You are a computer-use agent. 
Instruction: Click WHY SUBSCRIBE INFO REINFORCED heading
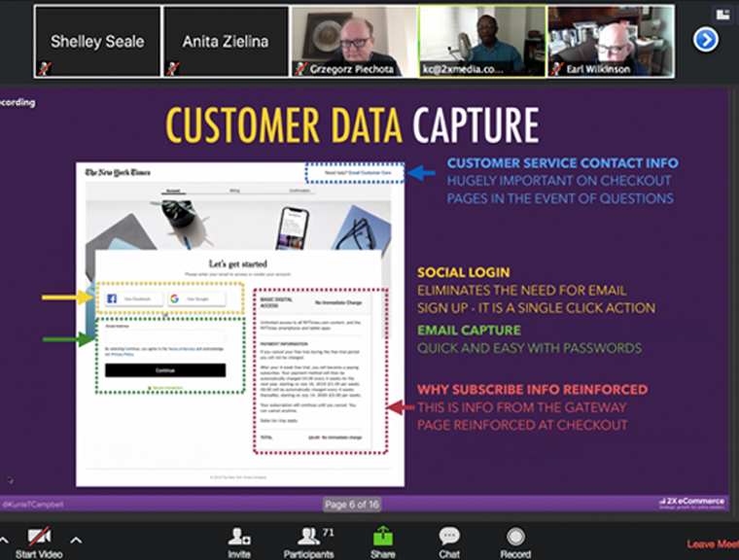(x=532, y=389)
